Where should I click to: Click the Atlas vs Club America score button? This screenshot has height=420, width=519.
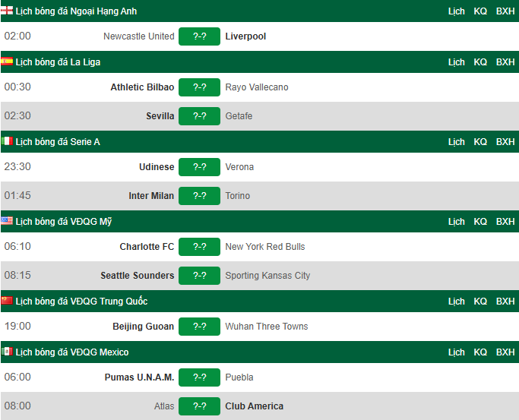tap(199, 406)
